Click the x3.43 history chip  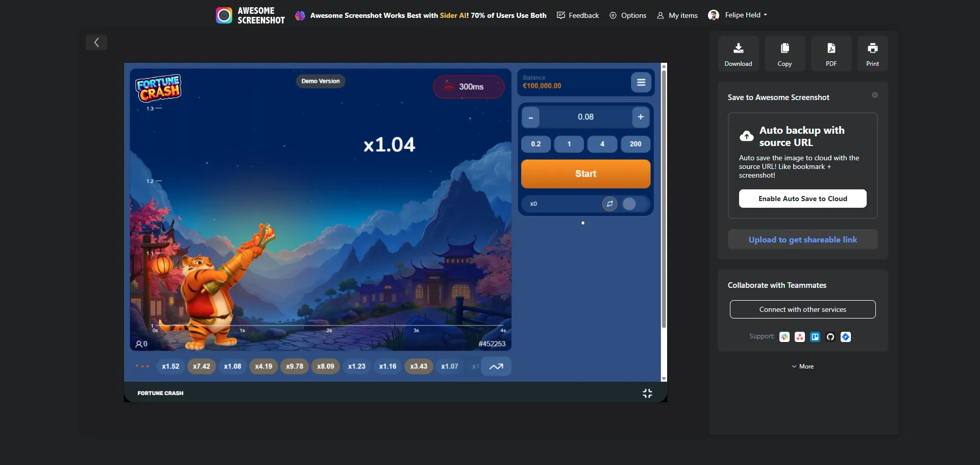tap(419, 366)
